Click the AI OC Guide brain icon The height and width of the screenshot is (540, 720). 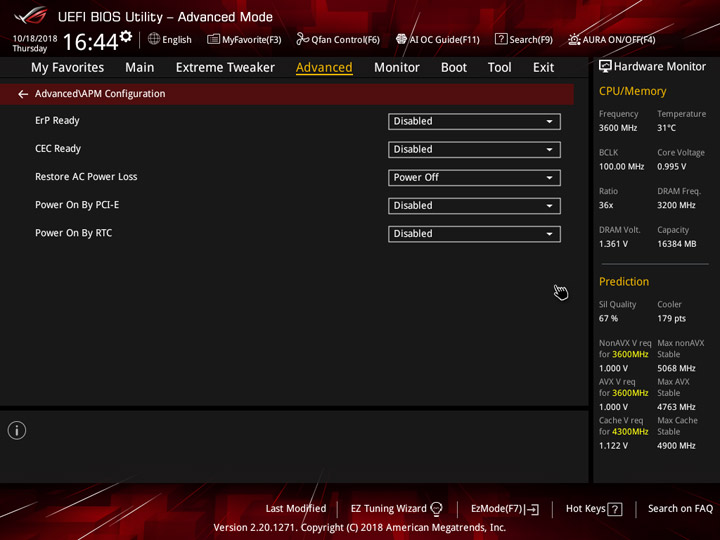401,39
